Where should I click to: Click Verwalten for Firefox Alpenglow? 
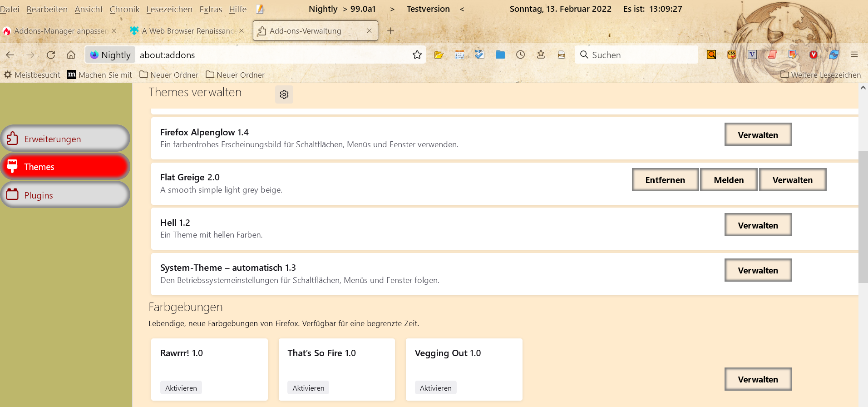point(758,134)
